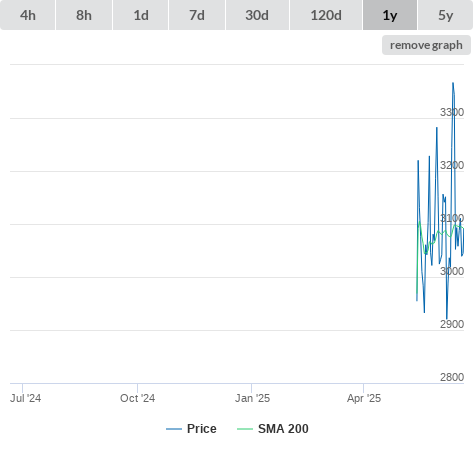Choose the 1d time range tab

tap(141, 15)
